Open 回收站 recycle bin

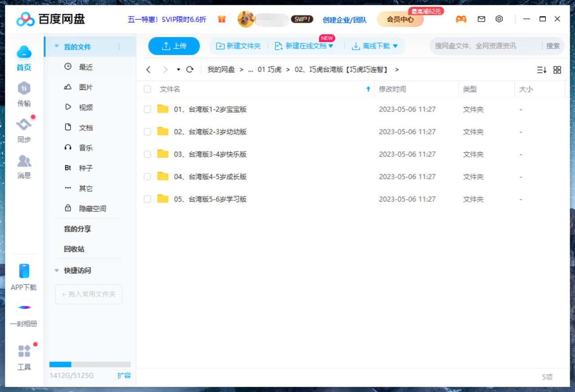coord(74,249)
